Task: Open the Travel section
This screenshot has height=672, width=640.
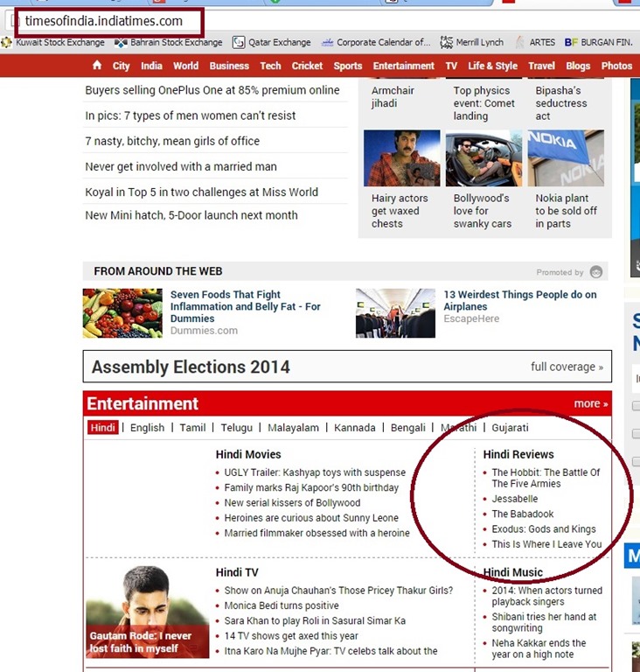Action: [541, 66]
